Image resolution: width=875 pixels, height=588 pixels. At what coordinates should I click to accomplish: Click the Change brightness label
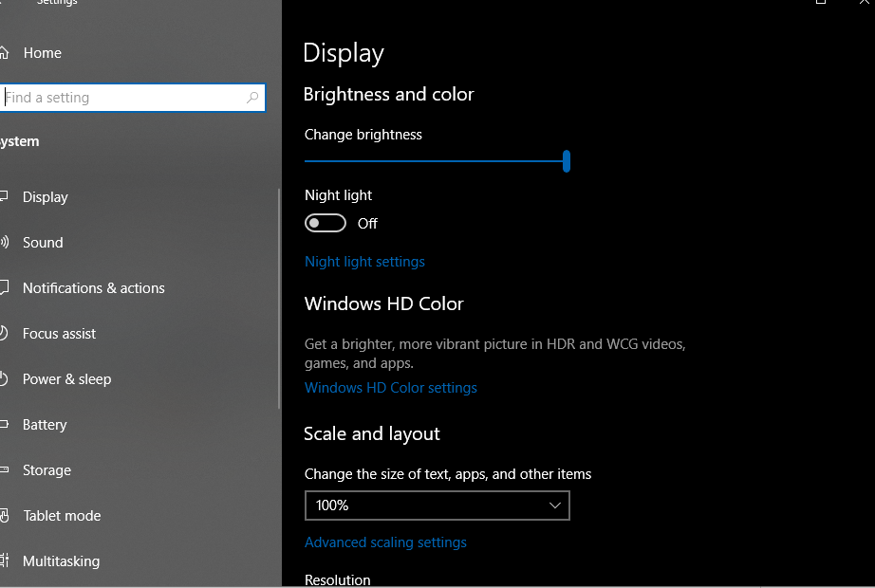click(363, 135)
